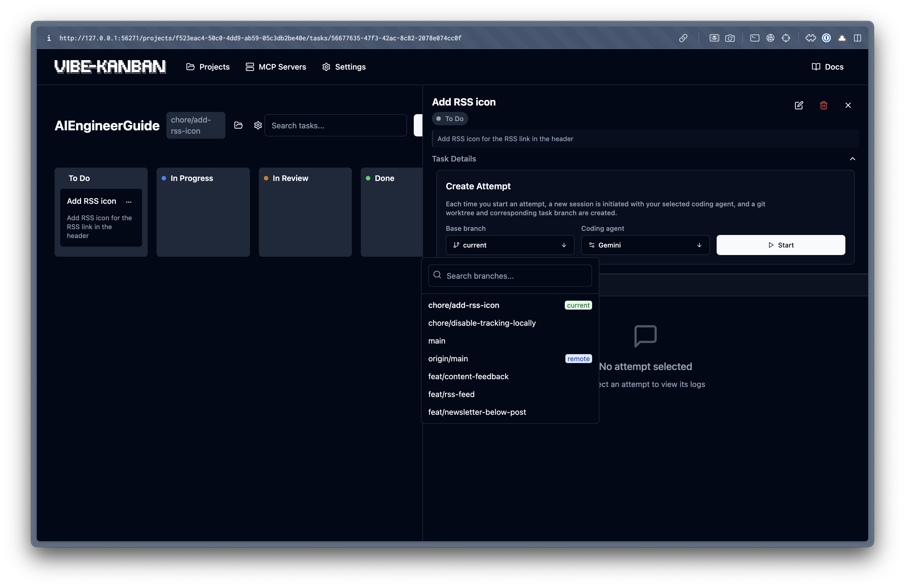Click the camera screenshot icon in browser toolbar

tap(730, 38)
